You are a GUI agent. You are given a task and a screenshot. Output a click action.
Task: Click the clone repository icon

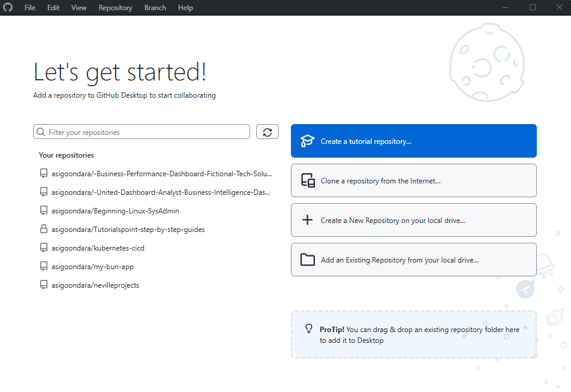(308, 180)
